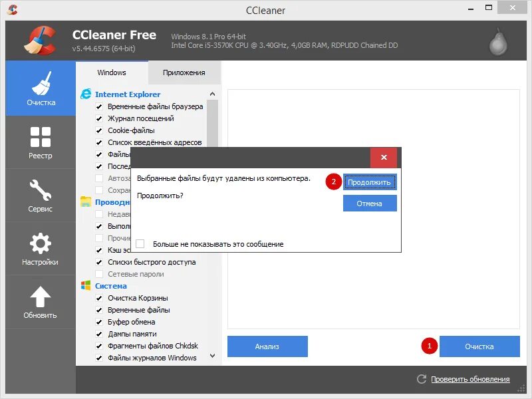Uncheck Очистка Корзины
The width and height of the screenshot is (532, 399).
(x=99, y=298)
